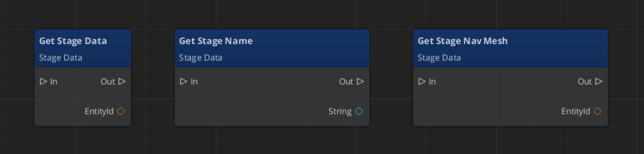644x154 pixels.
Task: Click the String label on Get Stage Name node
Action: pos(340,112)
